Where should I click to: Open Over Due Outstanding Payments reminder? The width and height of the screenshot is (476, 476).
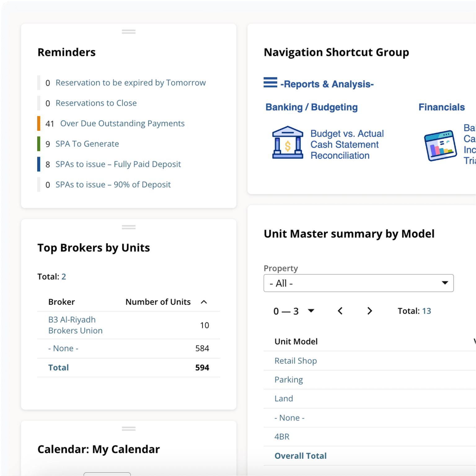122,123
